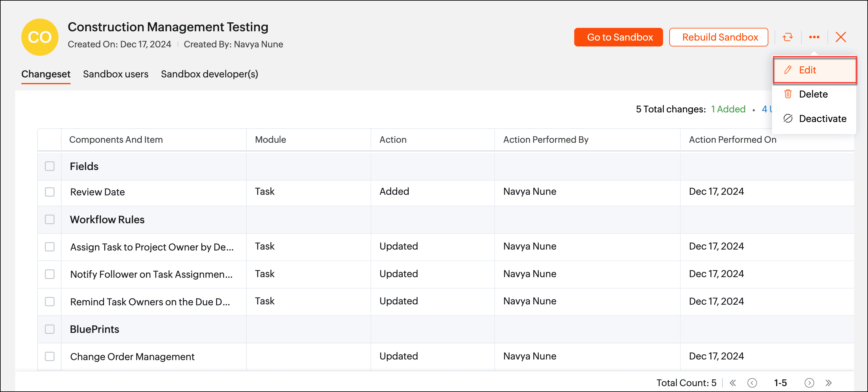Tick the Review Date row checkbox
The width and height of the screenshot is (868, 392).
(50, 192)
